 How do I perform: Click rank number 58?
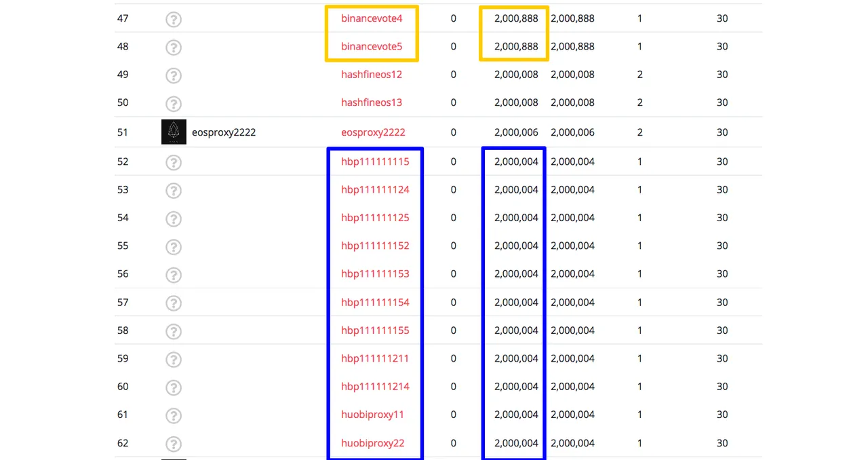coord(123,330)
